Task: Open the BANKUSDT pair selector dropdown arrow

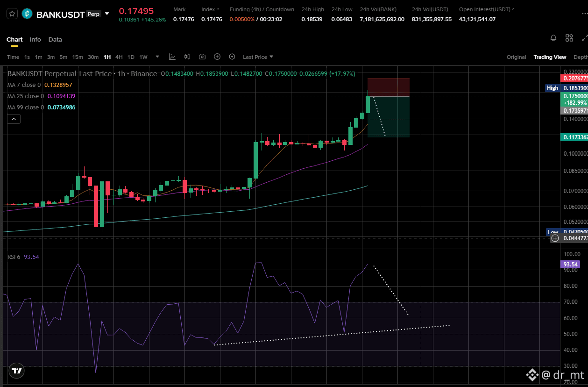Action: pyautogui.click(x=107, y=14)
